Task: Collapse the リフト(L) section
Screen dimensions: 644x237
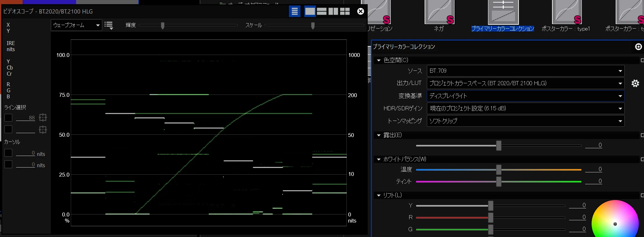Action: click(379, 196)
